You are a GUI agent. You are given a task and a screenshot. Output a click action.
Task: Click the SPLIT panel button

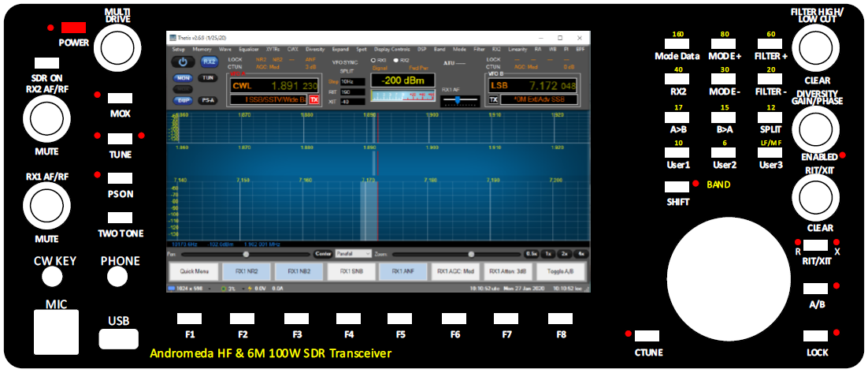770,117
